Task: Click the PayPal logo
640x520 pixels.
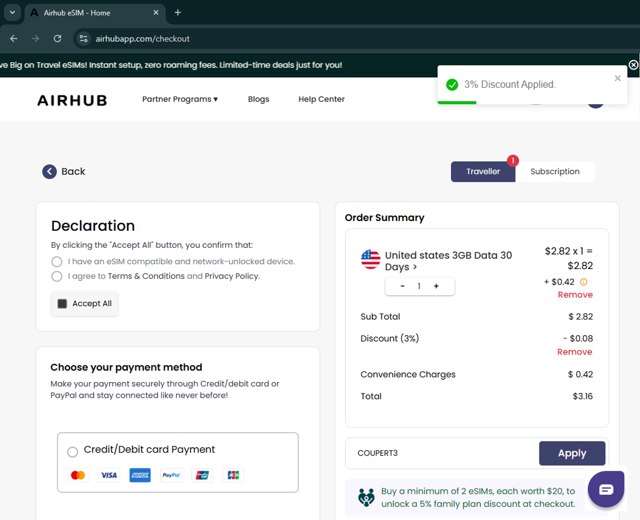Action: tap(171, 475)
